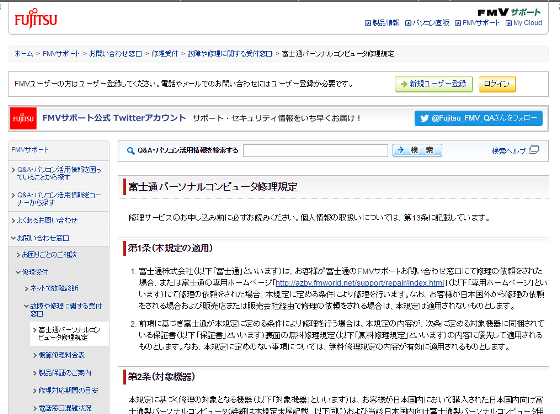The height and width of the screenshot is (414, 560).
Task: Expand the よくあるお問い合わせ sidebar item
Action: 47,220
